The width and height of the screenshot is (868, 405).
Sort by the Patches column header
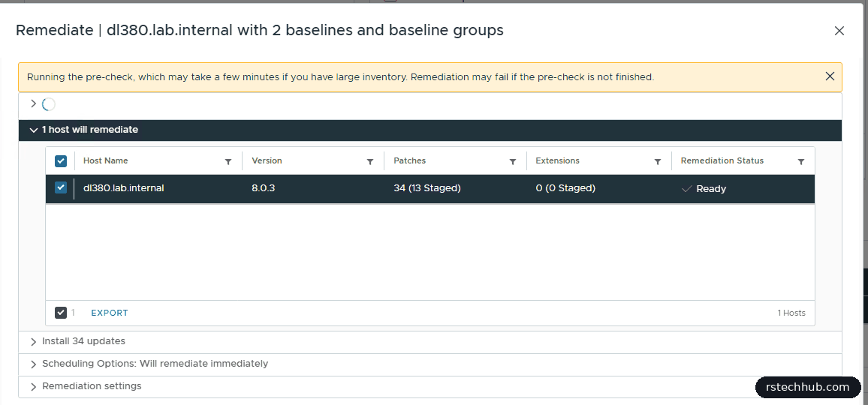click(x=410, y=160)
